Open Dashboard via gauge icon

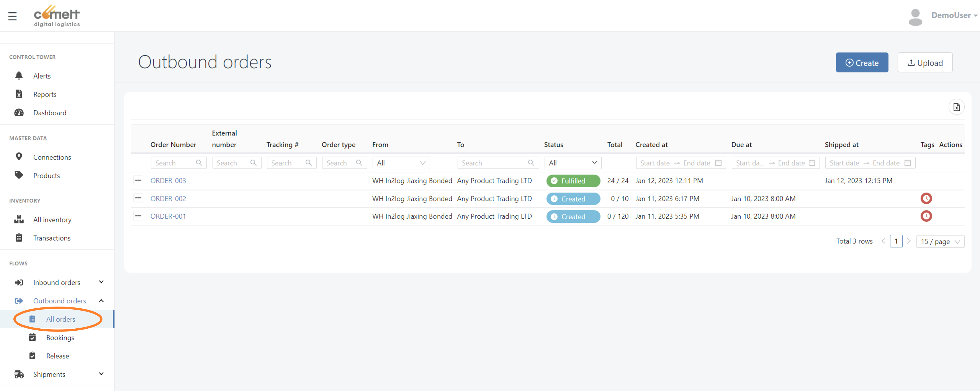19,113
